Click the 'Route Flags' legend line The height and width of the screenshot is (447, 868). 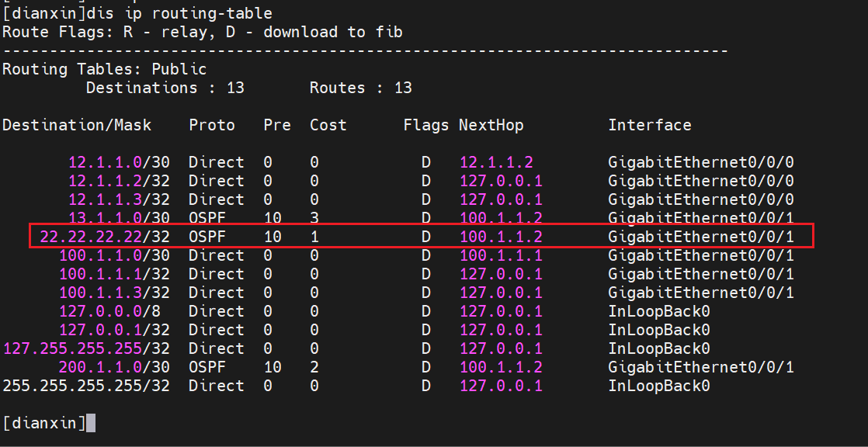click(x=202, y=32)
